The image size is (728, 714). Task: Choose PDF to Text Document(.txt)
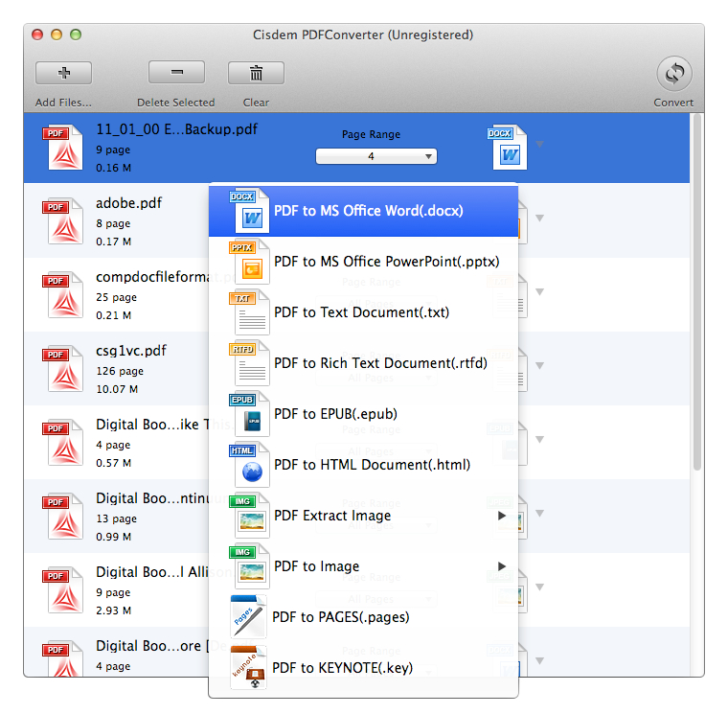coord(363,312)
